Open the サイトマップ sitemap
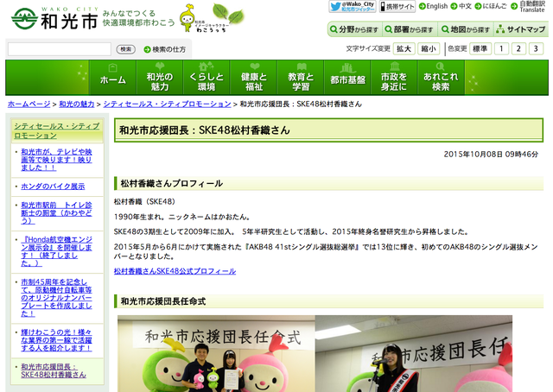 [x=521, y=29]
